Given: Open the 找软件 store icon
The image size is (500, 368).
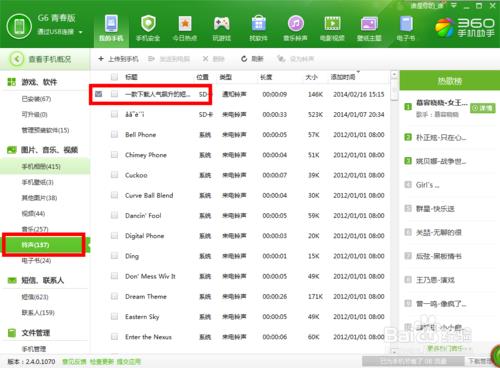Looking at the screenshot, I should pyautogui.click(x=259, y=24).
